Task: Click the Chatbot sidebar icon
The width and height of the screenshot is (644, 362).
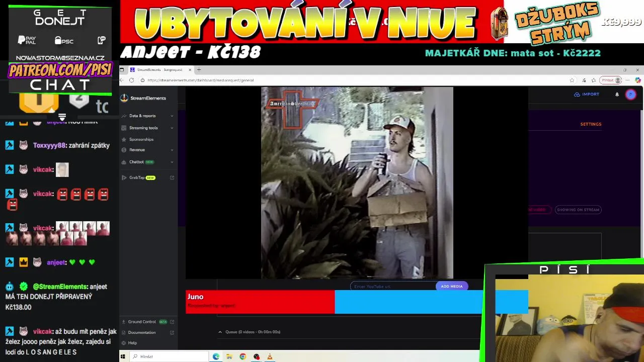Action: [x=124, y=162]
